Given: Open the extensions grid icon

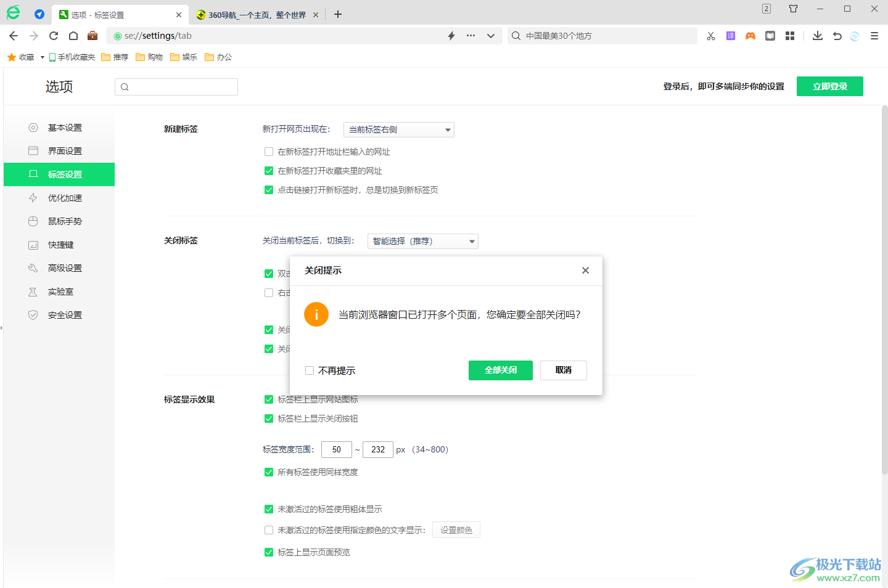Looking at the screenshot, I should (790, 36).
